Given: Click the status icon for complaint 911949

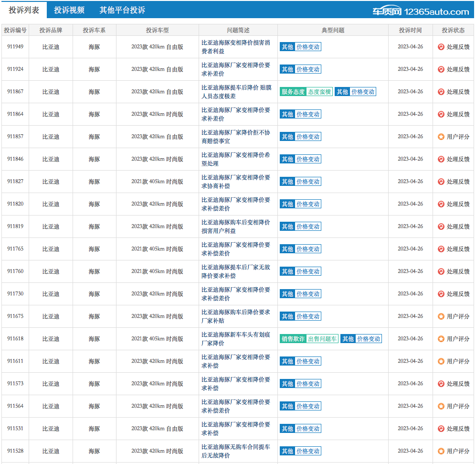Looking at the screenshot, I should coord(441,47).
